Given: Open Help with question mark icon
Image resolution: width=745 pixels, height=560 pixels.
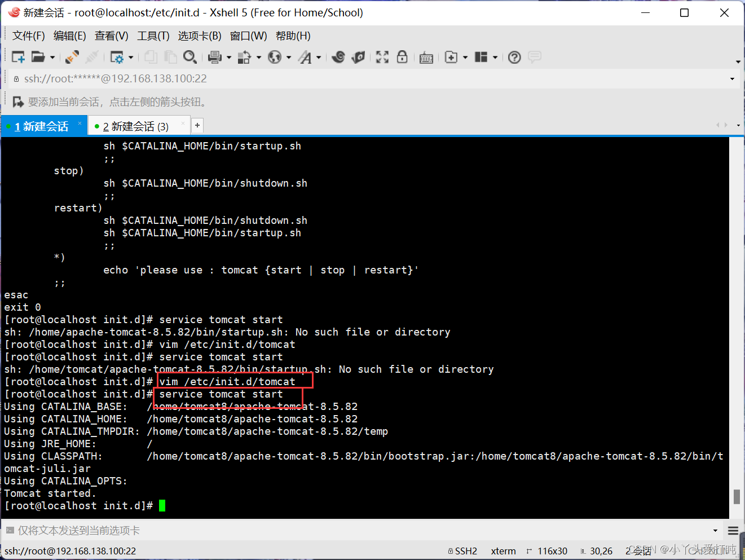Looking at the screenshot, I should [514, 57].
